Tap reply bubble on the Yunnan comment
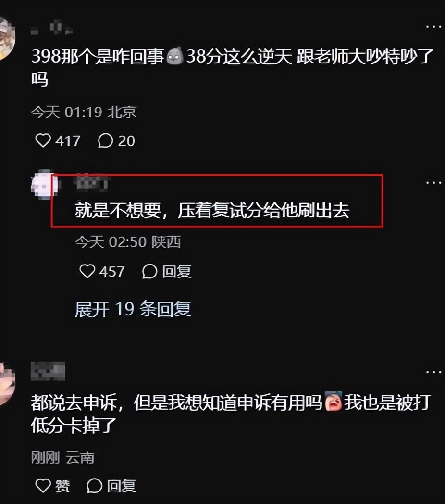The image size is (445, 504). [95, 486]
